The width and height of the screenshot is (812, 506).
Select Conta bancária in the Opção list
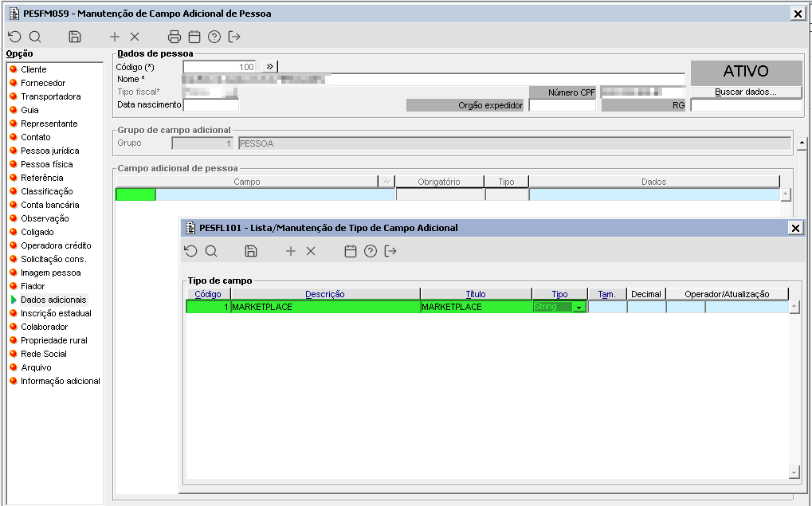coord(49,205)
